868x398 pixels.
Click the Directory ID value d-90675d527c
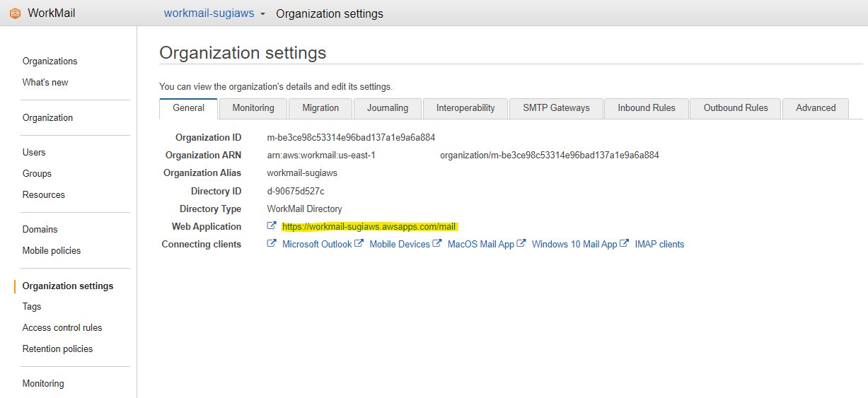[296, 192]
